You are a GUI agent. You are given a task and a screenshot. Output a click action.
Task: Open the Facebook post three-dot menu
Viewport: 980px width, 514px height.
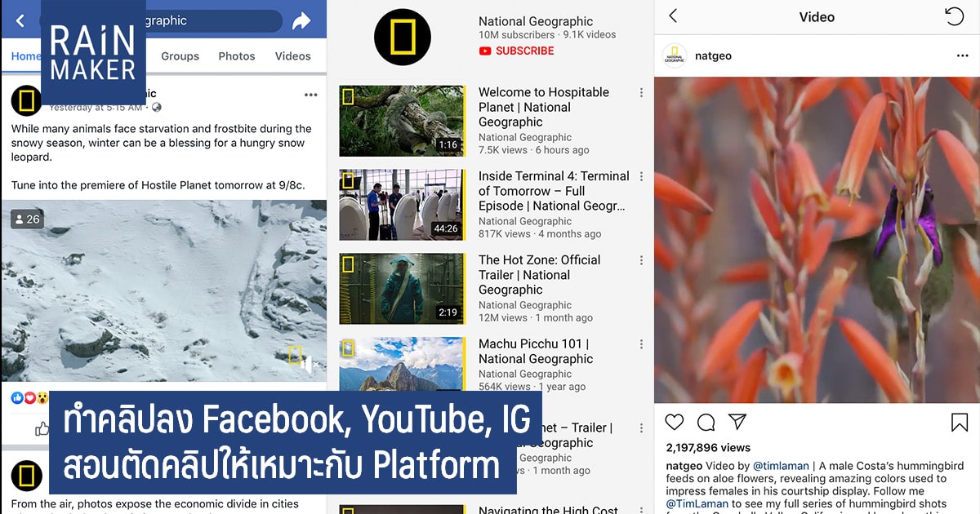310,95
